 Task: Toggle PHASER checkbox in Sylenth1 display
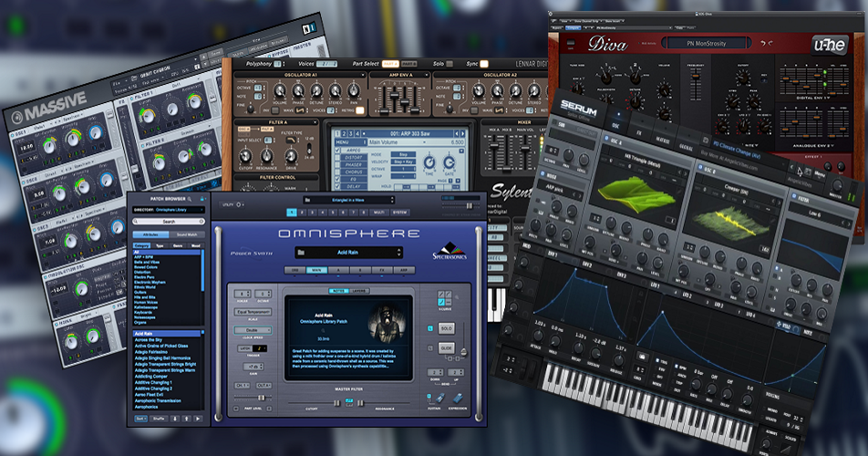pyautogui.click(x=337, y=164)
